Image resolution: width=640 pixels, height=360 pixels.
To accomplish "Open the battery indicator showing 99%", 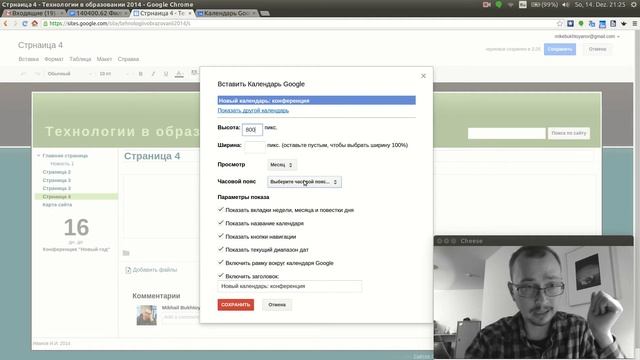I will click(544, 4).
